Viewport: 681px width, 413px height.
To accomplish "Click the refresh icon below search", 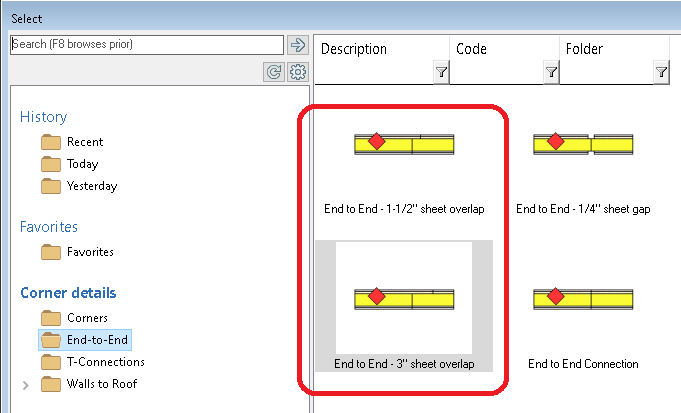I will 275,72.
